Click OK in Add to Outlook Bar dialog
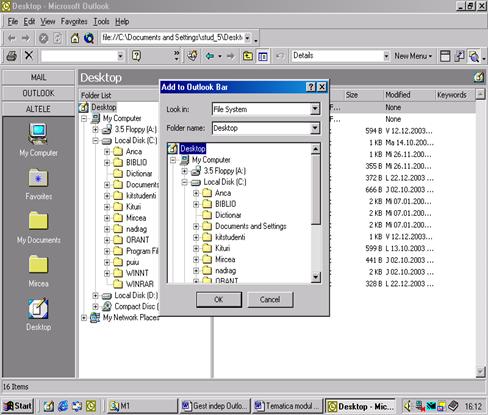The image size is (488, 415). 219,299
